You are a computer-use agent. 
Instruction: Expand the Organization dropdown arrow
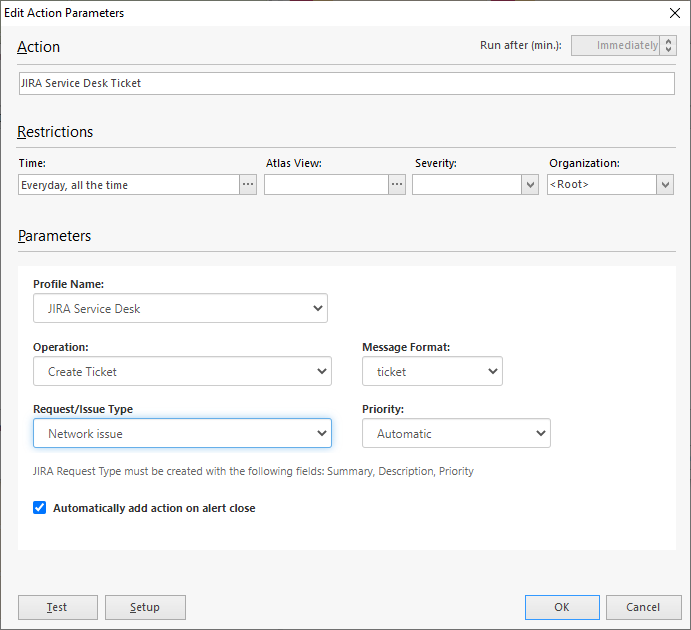coord(665,185)
